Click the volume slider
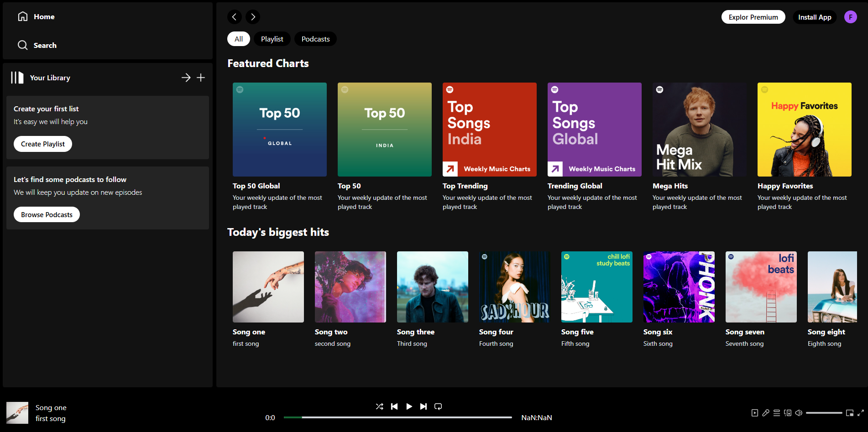868x432 pixels. [x=824, y=413]
